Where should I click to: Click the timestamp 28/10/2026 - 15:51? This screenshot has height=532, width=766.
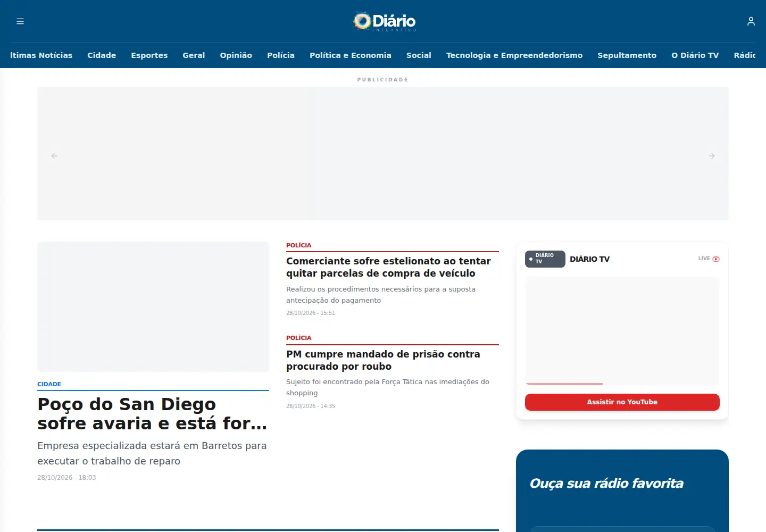pyautogui.click(x=311, y=313)
